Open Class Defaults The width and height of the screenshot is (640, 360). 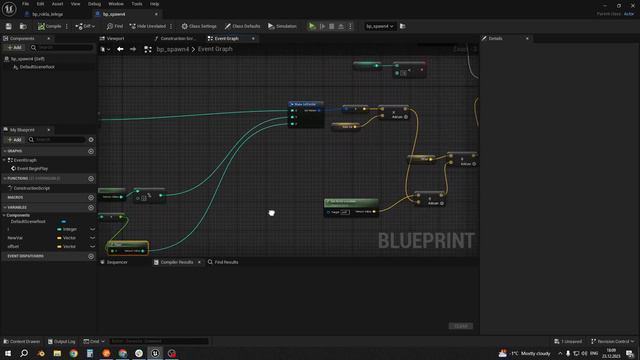(242, 26)
